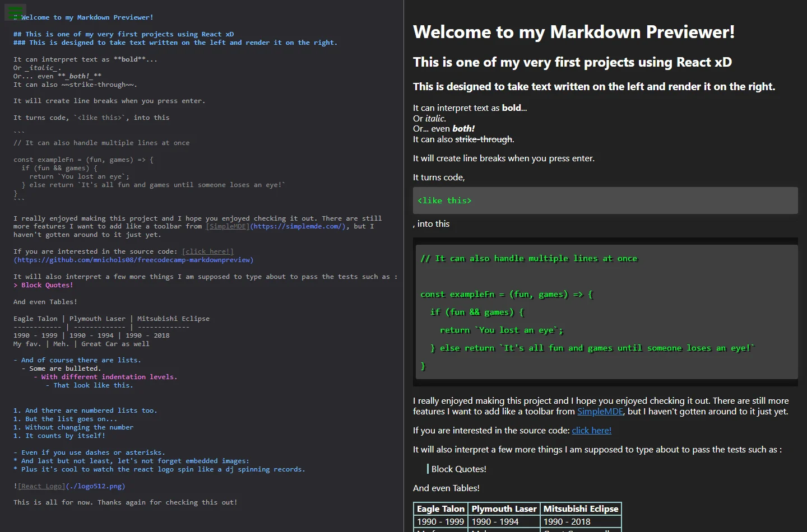Click the "Plymouth Laser" table header cell
This screenshot has height=532, width=807.
coord(504,509)
